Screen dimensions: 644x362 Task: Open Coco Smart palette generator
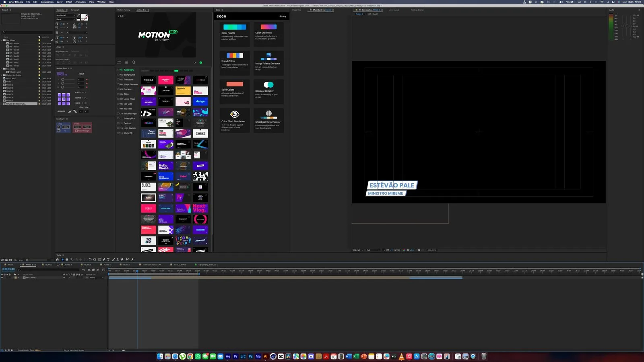268,120
